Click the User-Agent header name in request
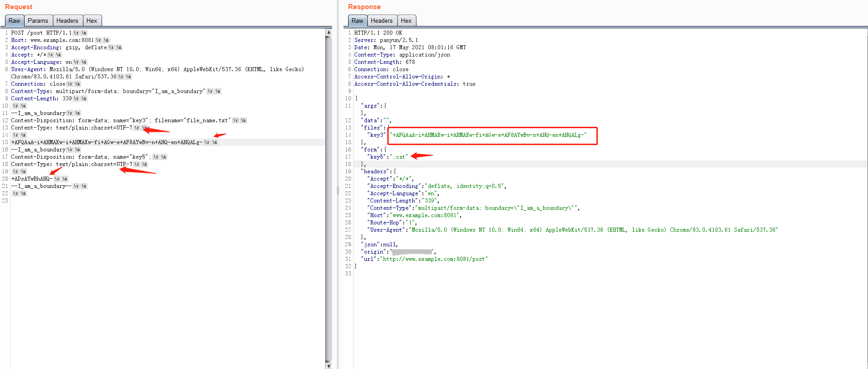 pyautogui.click(x=28, y=69)
